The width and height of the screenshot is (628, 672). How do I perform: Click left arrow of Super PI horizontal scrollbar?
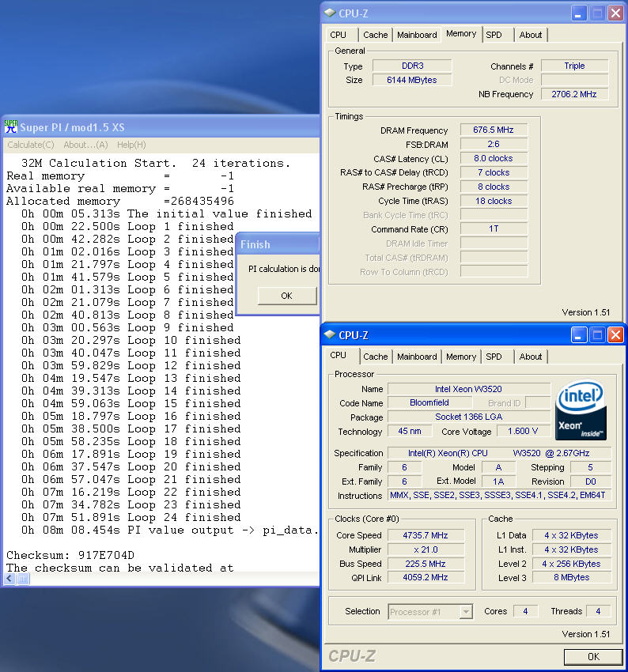coord(9,579)
